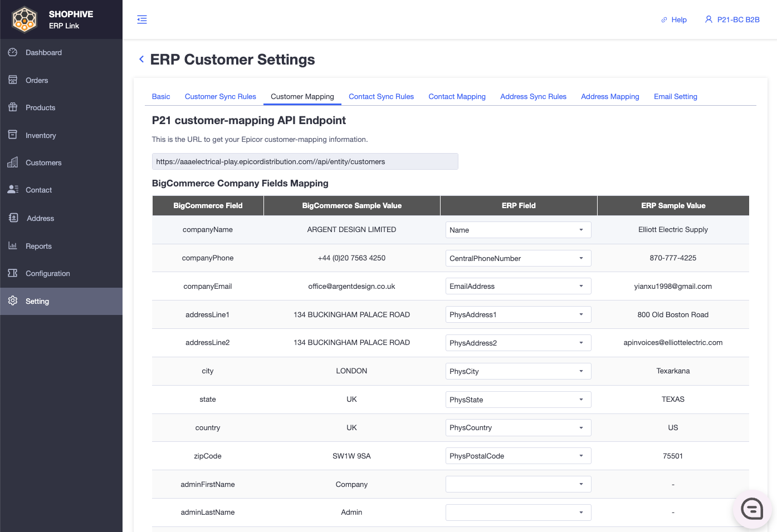The height and width of the screenshot is (532, 777).
Task: Click the API endpoint URL field
Action: point(305,161)
